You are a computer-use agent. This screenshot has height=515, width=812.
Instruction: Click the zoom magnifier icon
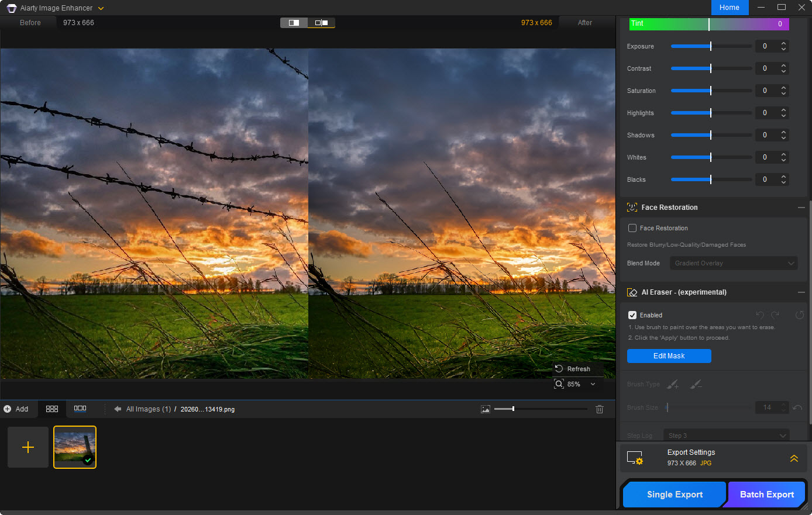(559, 384)
